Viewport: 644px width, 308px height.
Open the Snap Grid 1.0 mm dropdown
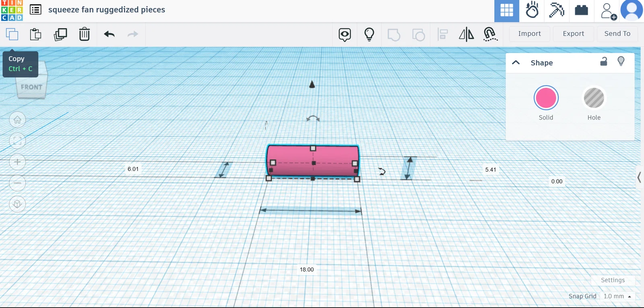617,296
